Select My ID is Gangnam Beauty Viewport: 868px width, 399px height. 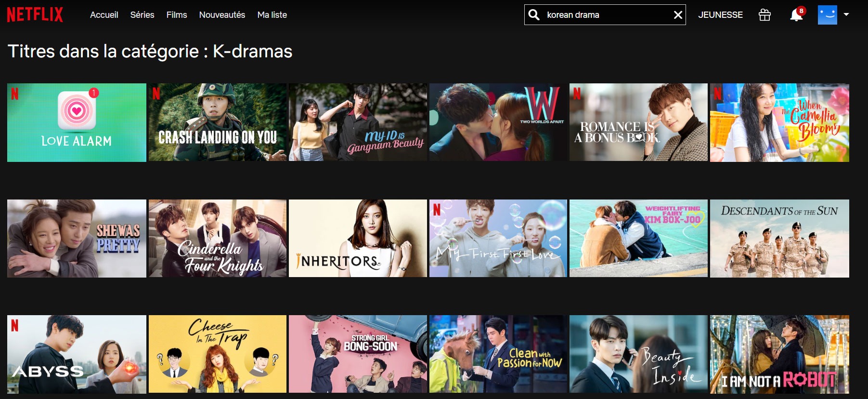[x=358, y=122]
